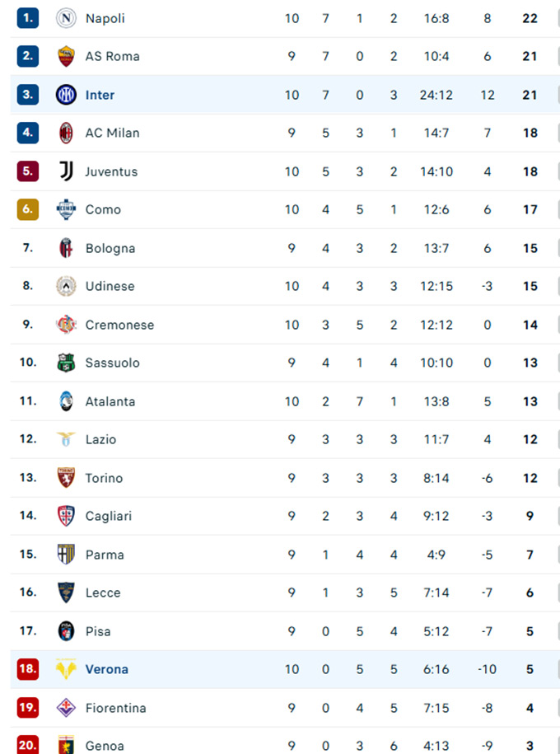Image resolution: width=560 pixels, height=754 pixels.
Task: Click the Lazio eagle crest
Action: [x=66, y=439]
